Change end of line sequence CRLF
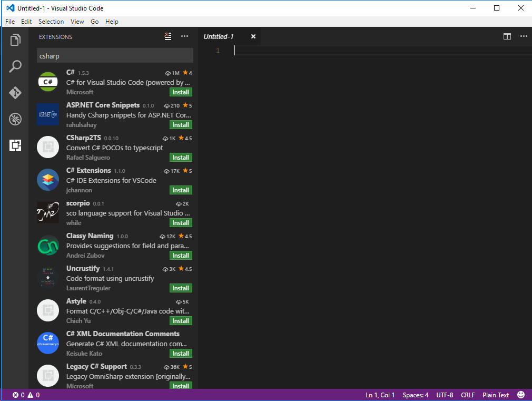The height and width of the screenshot is (401, 532). pyautogui.click(x=468, y=395)
